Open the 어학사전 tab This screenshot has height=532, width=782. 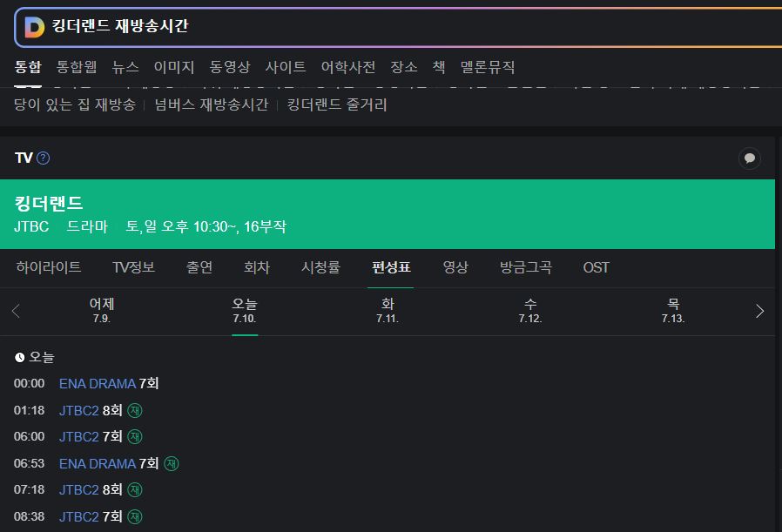coord(348,67)
